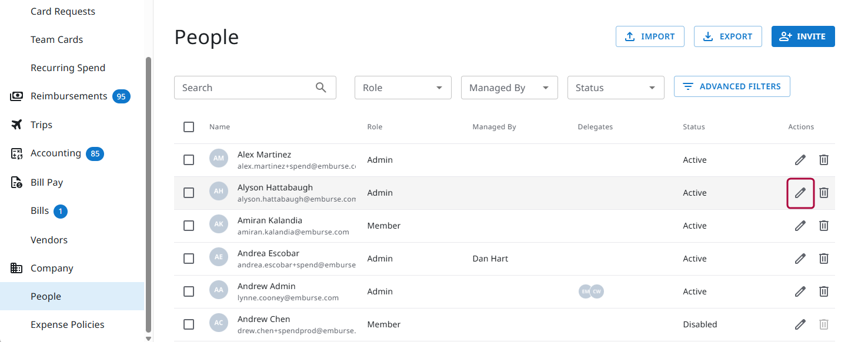The height and width of the screenshot is (342, 868).
Task: Check the checkbox next to Amiran Kalandia
Action: 189,225
